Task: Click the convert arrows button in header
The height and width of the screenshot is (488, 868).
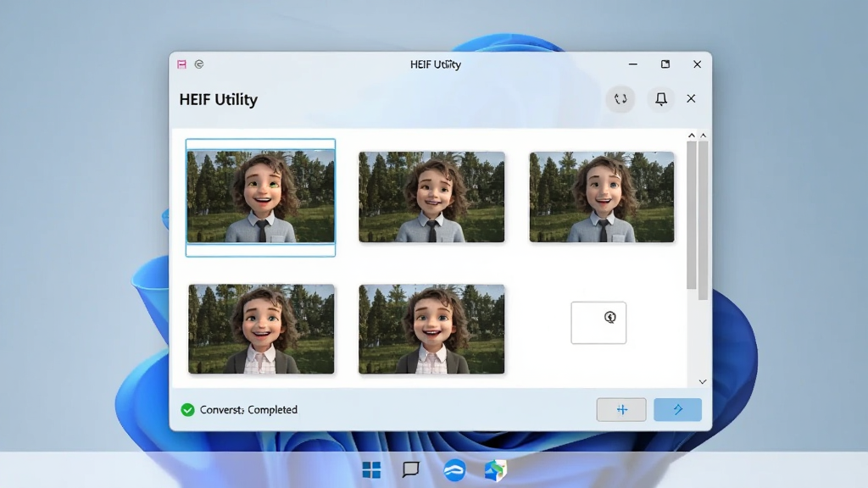Action: [620, 99]
